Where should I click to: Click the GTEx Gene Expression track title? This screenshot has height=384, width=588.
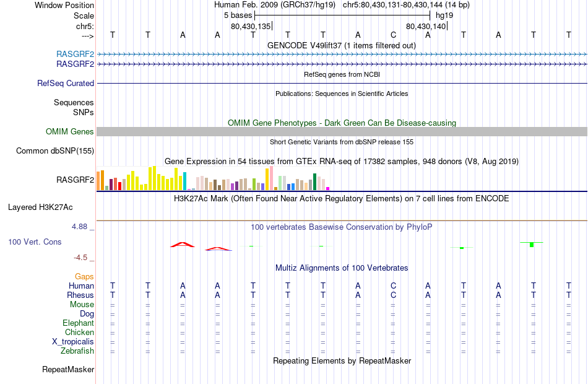click(x=342, y=162)
